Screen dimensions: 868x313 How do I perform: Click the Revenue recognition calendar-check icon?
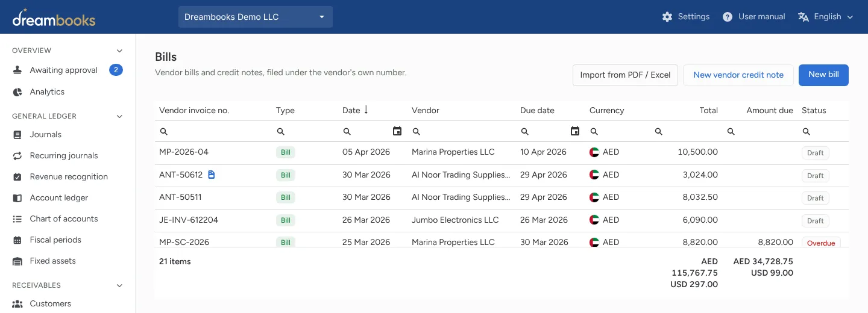(x=17, y=177)
